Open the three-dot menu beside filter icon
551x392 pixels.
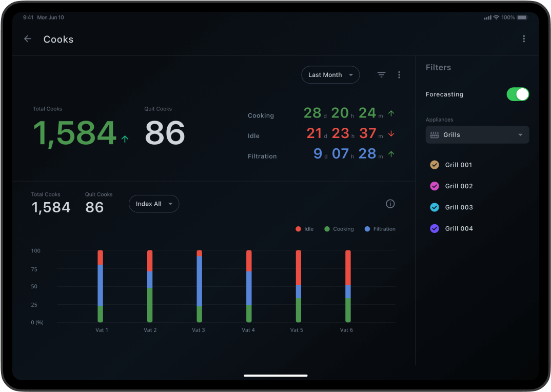pyautogui.click(x=399, y=75)
